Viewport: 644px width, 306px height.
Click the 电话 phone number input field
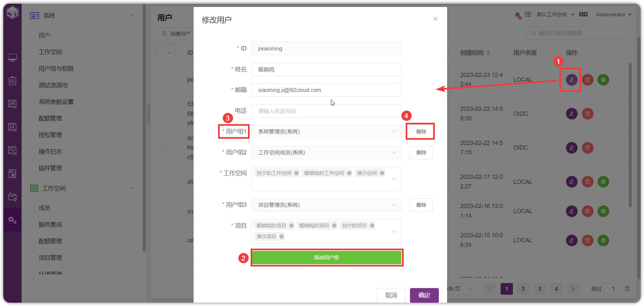tap(326, 111)
